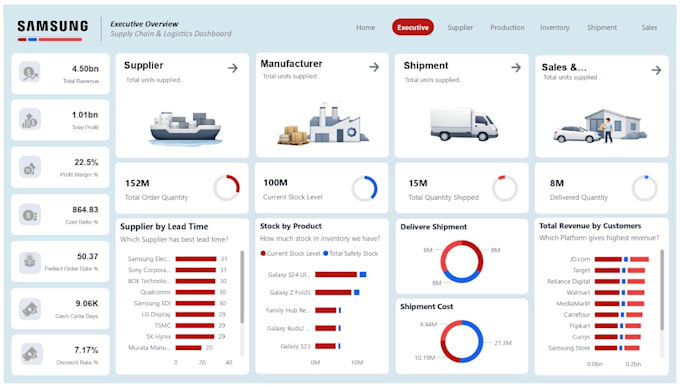Select the Samsung Elec... lead time bar
Screen dimensions: 680x387
tap(196, 259)
